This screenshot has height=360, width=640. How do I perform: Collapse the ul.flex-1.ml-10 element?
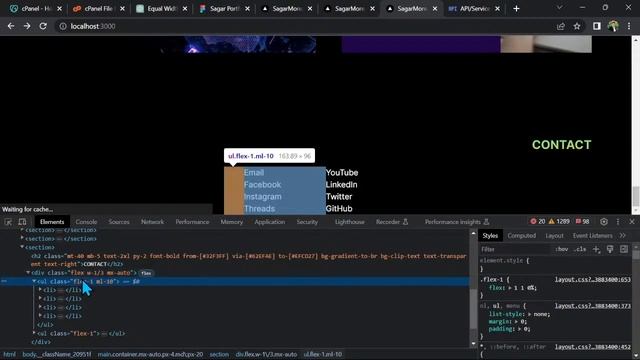tap(34, 281)
